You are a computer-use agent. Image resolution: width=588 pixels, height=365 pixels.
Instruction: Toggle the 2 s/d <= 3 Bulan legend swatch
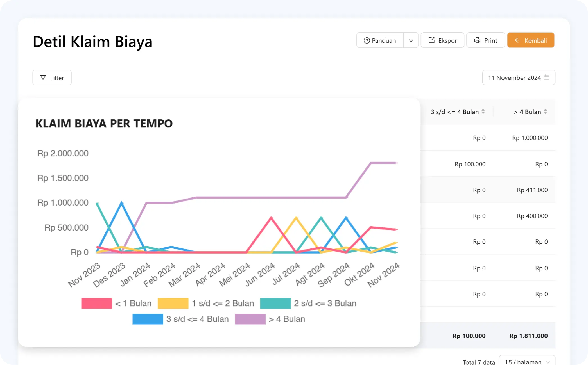coord(275,303)
